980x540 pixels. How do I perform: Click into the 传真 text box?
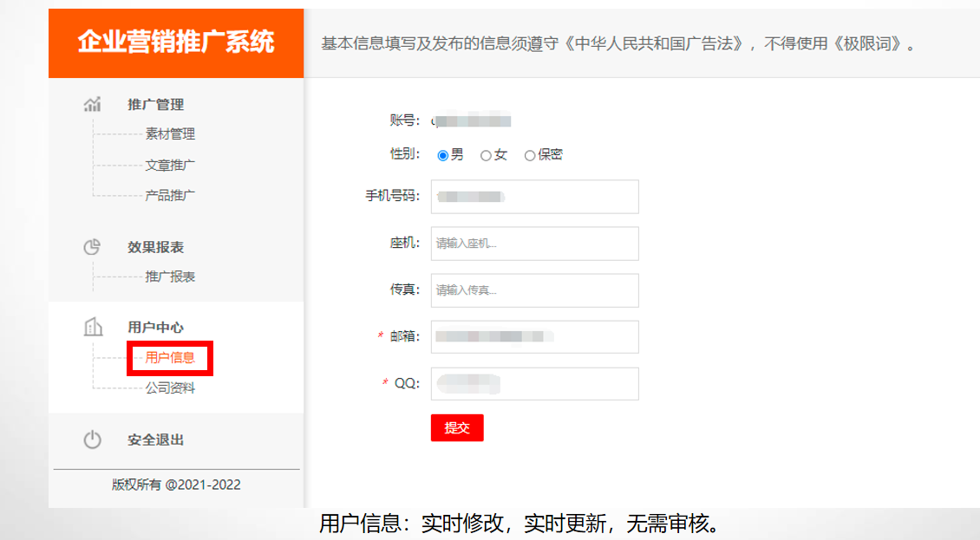pos(534,290)
